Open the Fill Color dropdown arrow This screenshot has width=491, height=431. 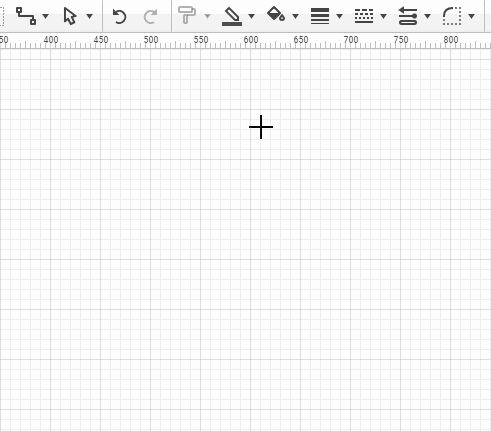[x=295, y=16]
